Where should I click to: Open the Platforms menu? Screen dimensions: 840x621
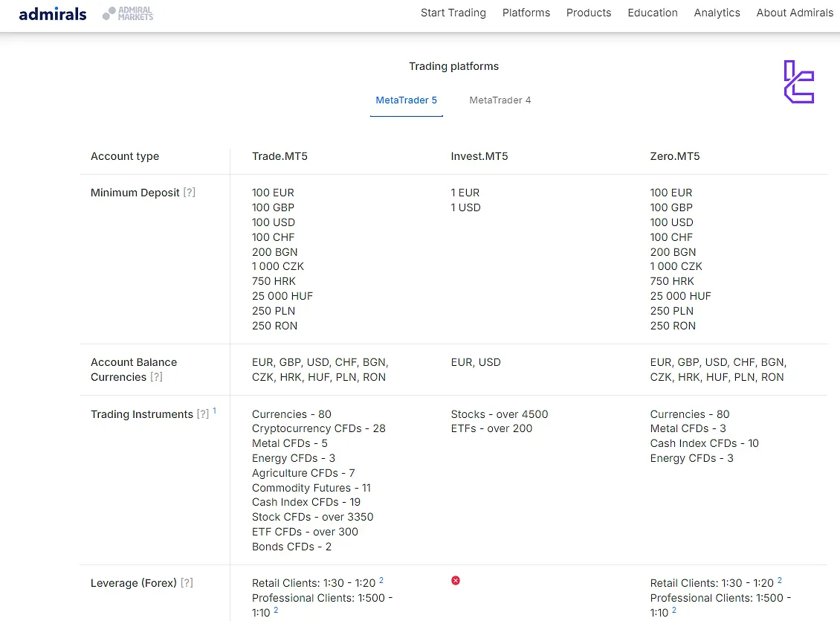[x=526, y=13]
